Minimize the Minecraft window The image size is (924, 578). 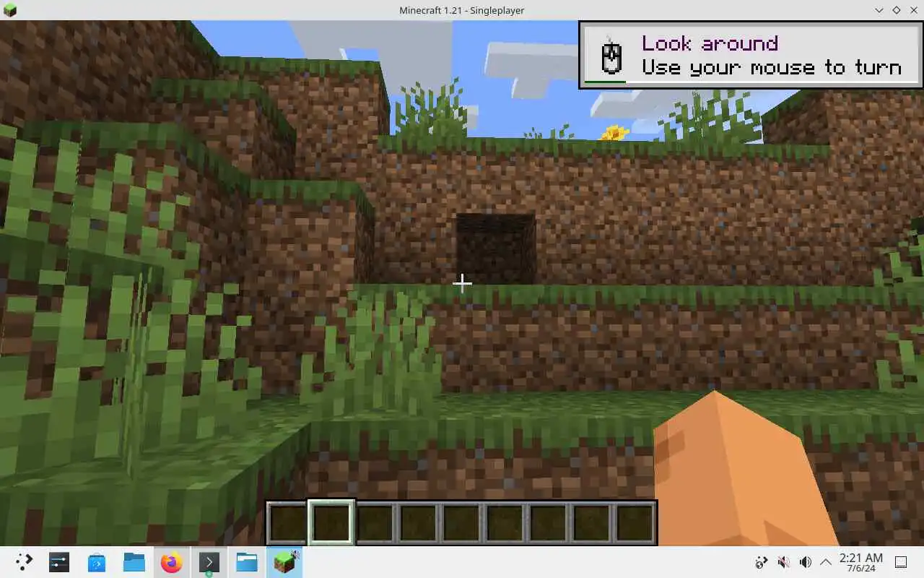tap(879, 10)
